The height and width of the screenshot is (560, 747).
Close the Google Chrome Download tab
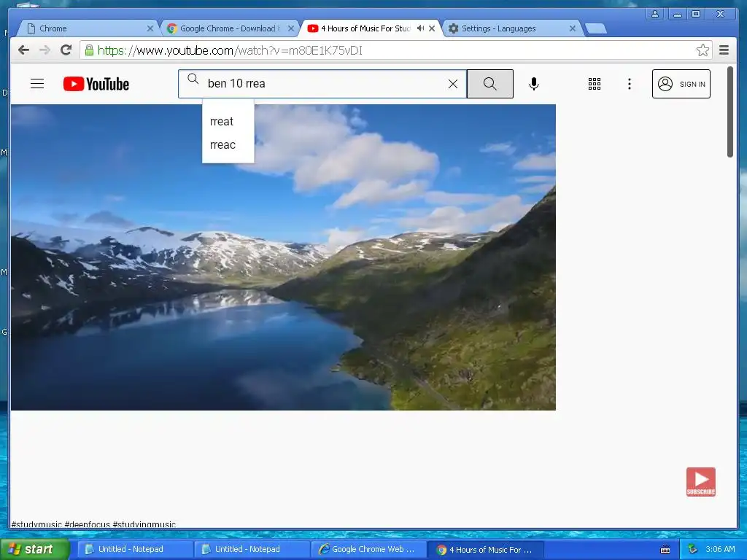(x=290, y=28)
